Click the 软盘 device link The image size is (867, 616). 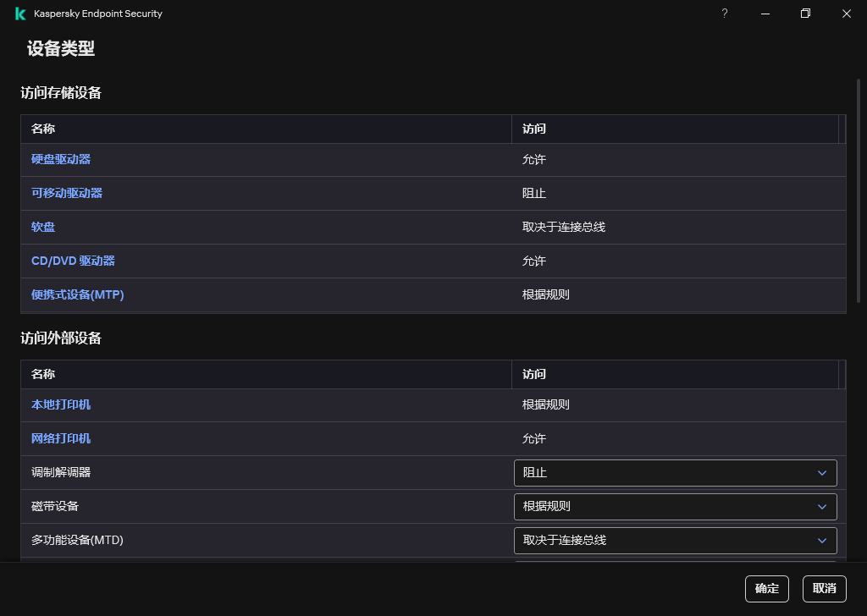point(43,227)
